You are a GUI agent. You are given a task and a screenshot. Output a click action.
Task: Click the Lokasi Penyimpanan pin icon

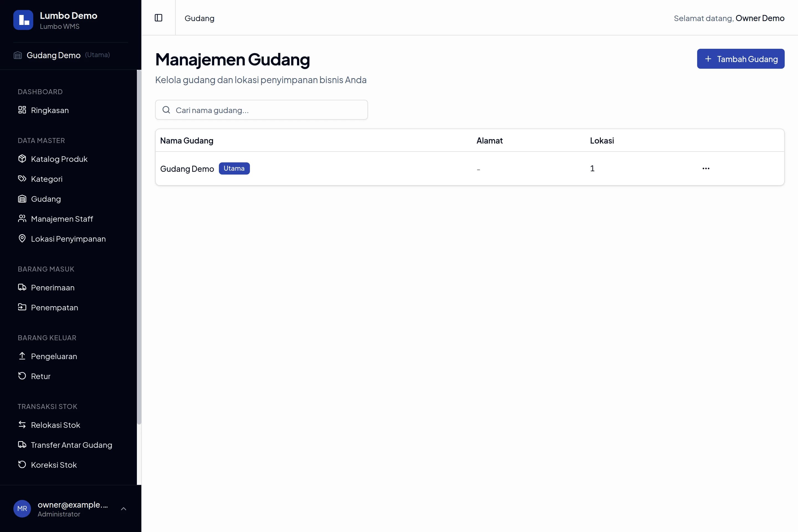tap(22, 239)
